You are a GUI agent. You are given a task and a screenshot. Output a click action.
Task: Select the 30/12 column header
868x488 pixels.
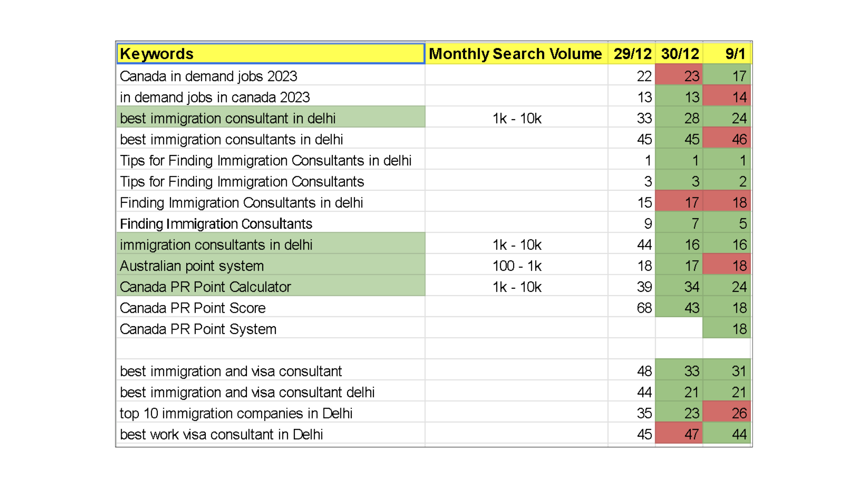point(679,54)
